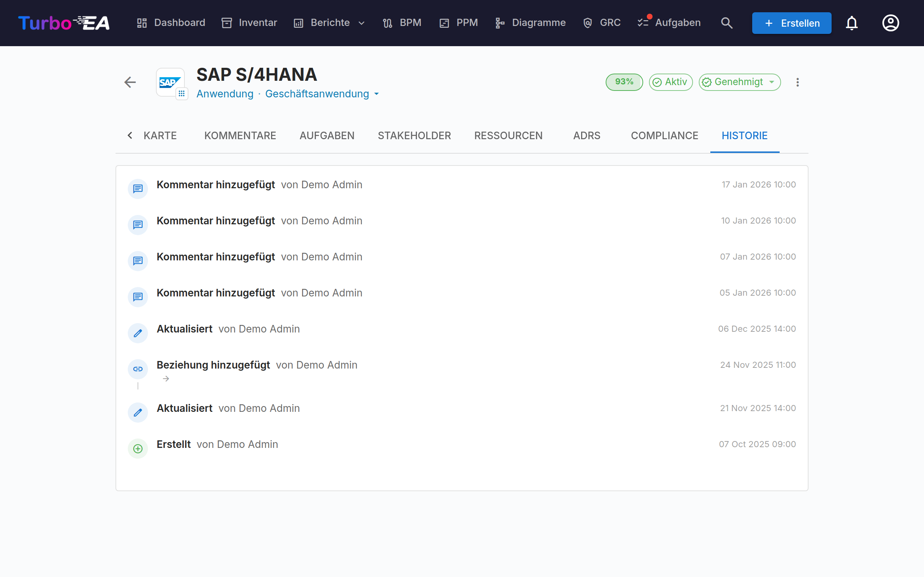924x577 pixels.
Task: Click the pencil icon for 06 Dec update
Action: [138, 333]
